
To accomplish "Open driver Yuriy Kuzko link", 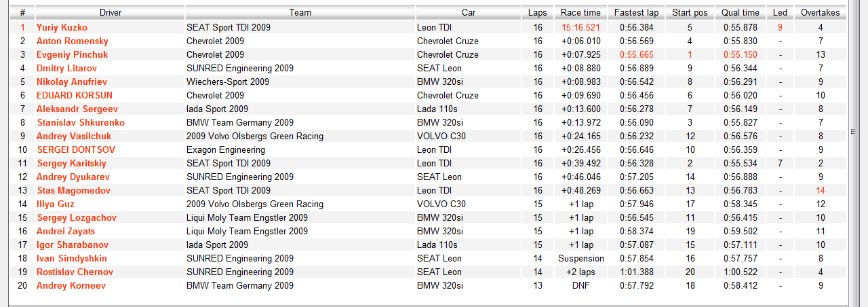I will (62, 27).
